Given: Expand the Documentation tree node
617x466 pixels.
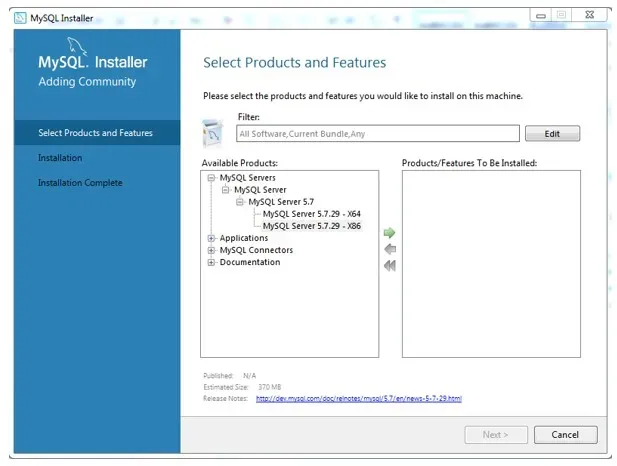Looking at the screenshot, I should pos(211,263).
